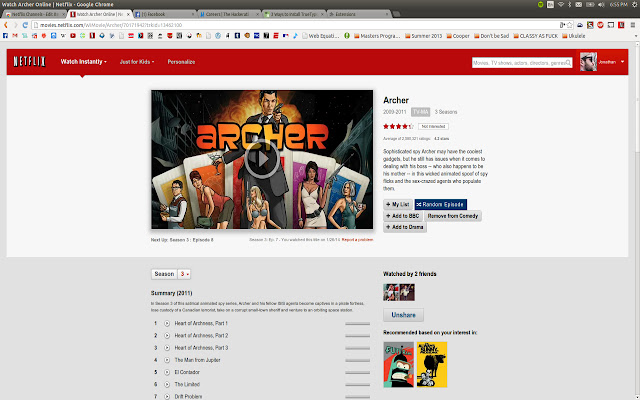
Task: Switch to the Facebook tab
Action: [164, 14]
